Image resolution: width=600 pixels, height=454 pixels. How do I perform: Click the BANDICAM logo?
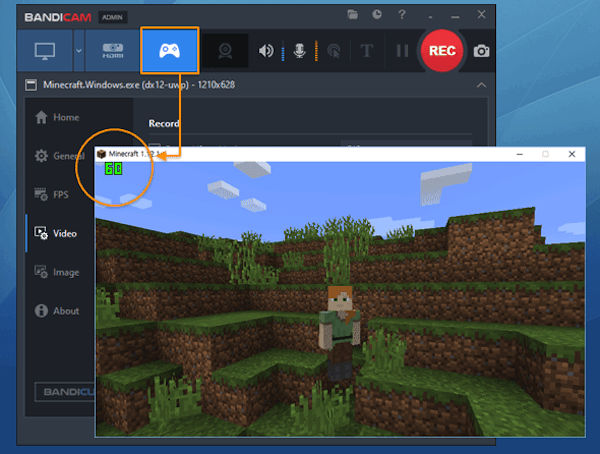(58, 17)
